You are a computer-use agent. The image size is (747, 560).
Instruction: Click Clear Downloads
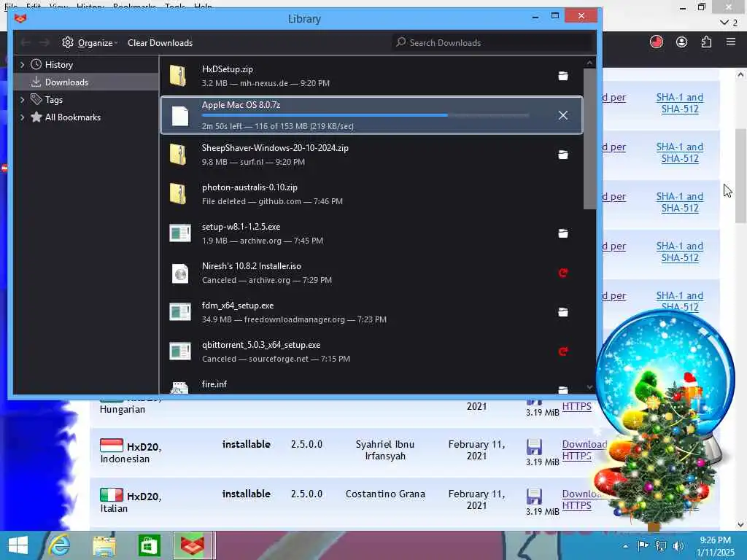point(160,43)
